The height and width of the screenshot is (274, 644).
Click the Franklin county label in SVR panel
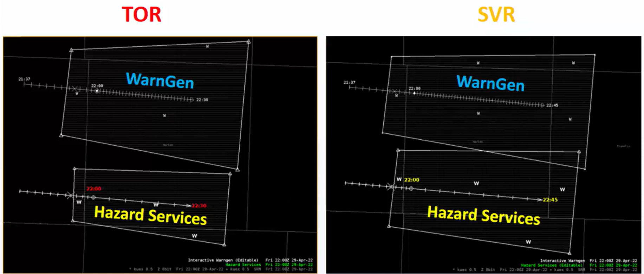(x=624, y=146)
